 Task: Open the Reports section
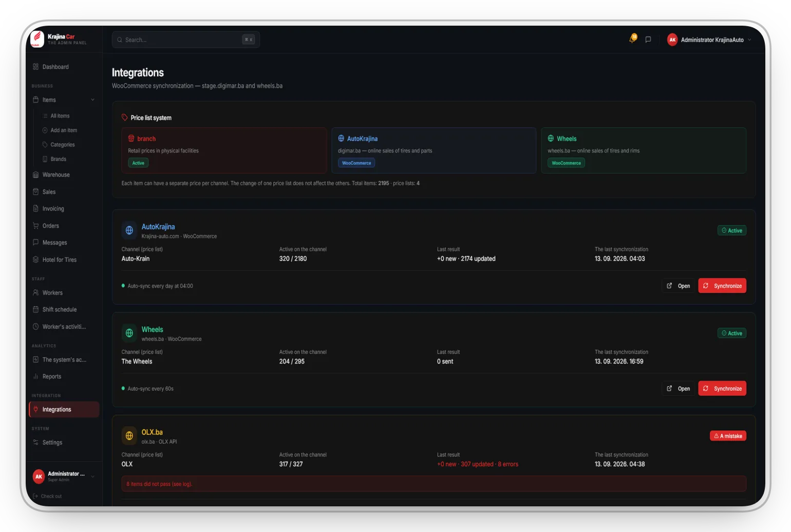(52, 376)
